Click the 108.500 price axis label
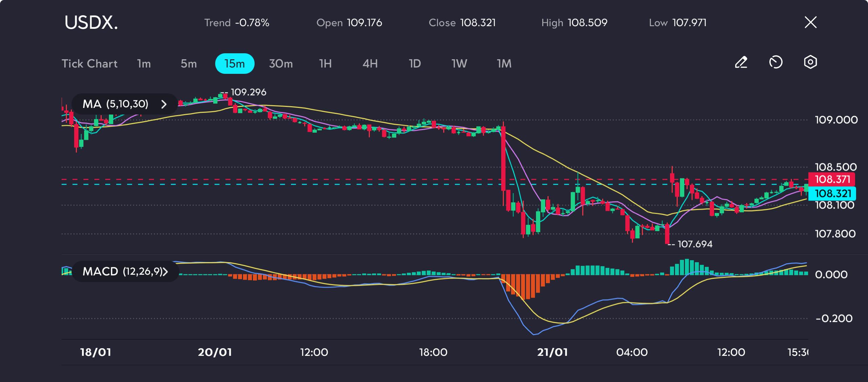This screenshot has height=382, width=868. (836, 167)
